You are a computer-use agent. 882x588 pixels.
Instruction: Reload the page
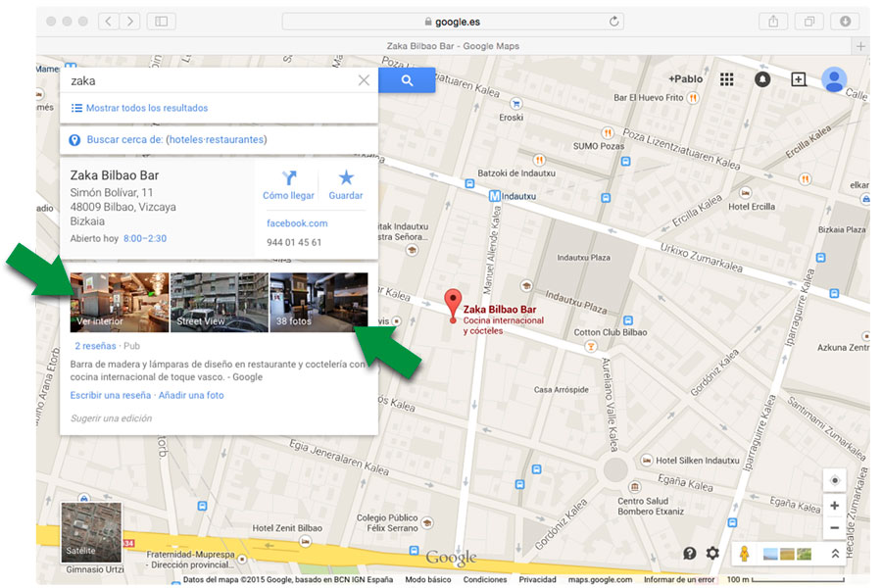click(613, 22)
